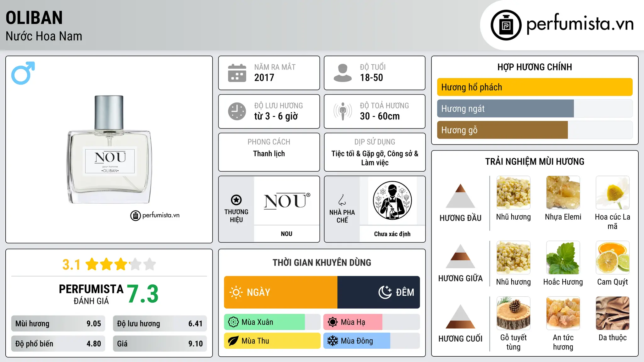Click the age range 18-50
The image size is (644, 362).
[371, 78]
